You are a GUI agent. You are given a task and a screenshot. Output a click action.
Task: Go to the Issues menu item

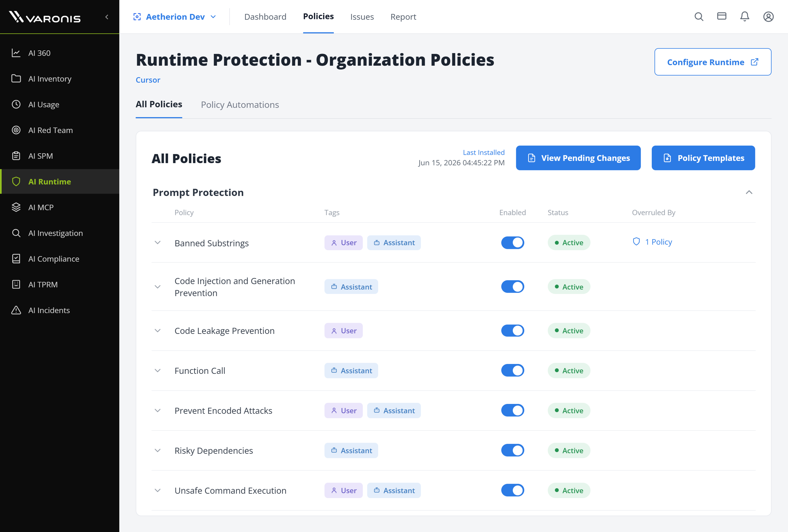click(x=362, y=17)
